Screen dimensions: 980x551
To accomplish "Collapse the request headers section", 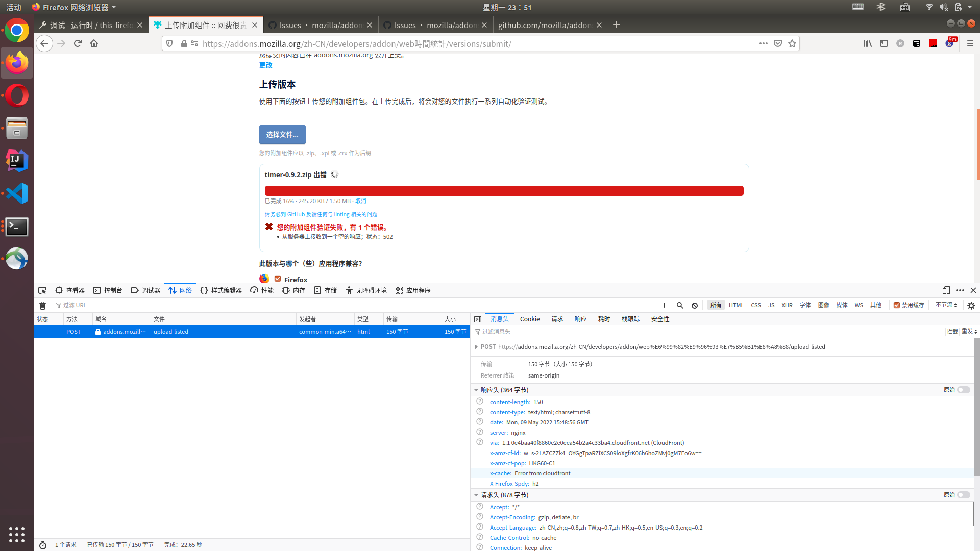I will point(476,495).
